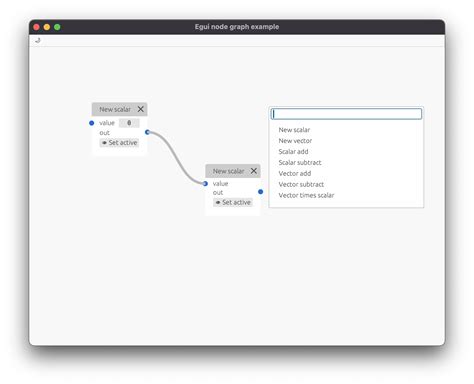Click the red close window button
Screen dimensions: 474x384
(37, 27)
